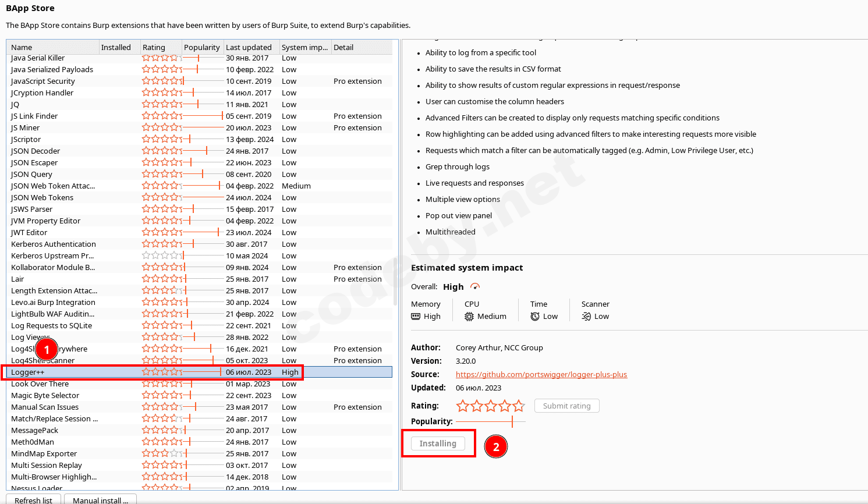Select the Java Serial Killer extension

point(199,58)
